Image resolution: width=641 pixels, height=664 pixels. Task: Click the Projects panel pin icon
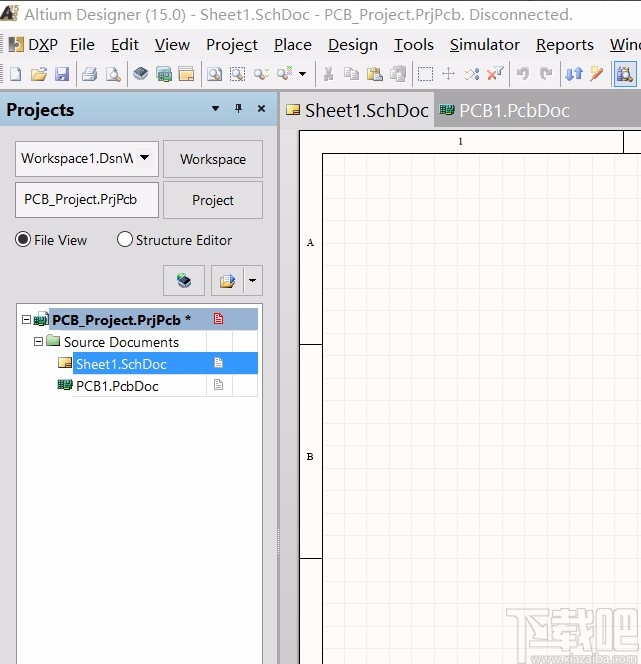238,109
